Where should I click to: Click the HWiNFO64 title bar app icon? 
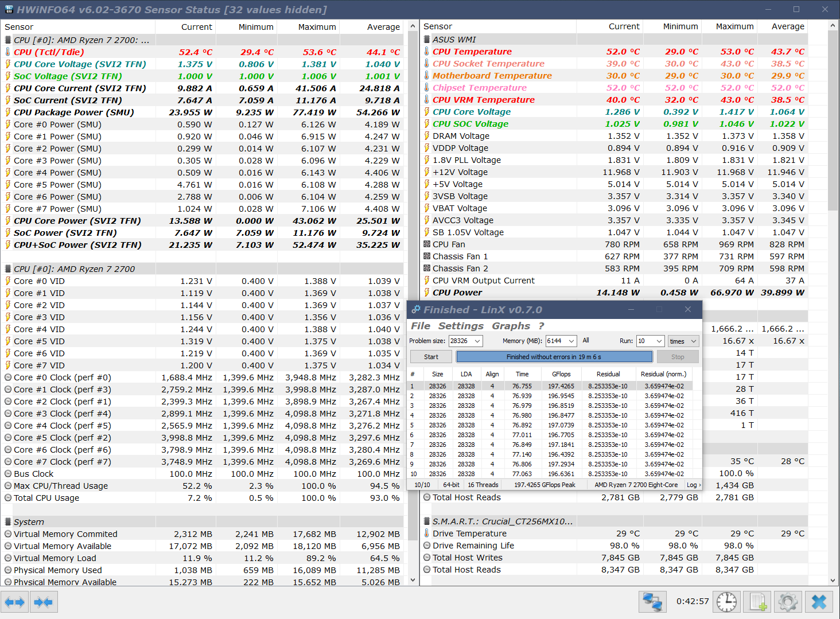point(9,10)
